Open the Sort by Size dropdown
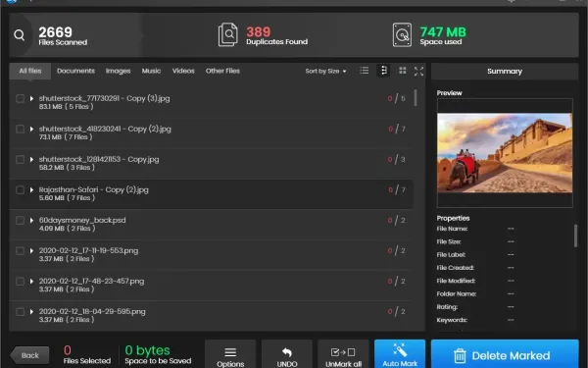588x368 pixels. coord(325,71)
